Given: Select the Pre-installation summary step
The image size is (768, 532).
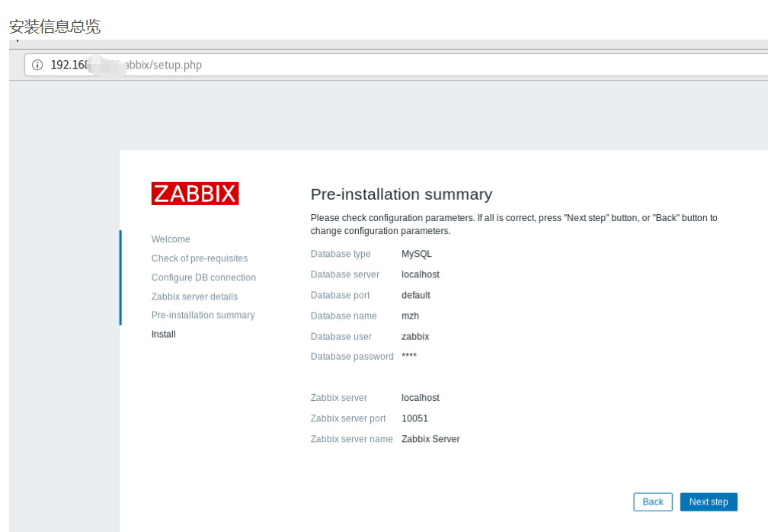Looking at the screenshot, I should [x=203, y=315].
